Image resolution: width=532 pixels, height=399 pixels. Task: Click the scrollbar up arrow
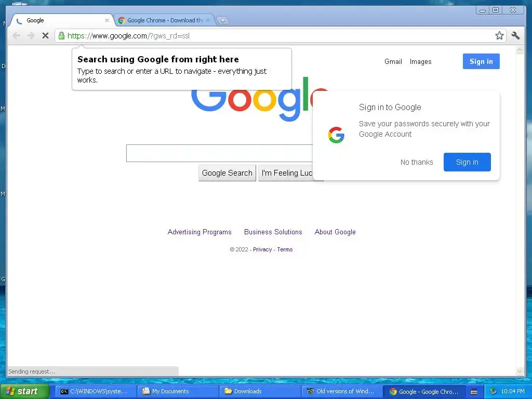click(x=520, y=50)
